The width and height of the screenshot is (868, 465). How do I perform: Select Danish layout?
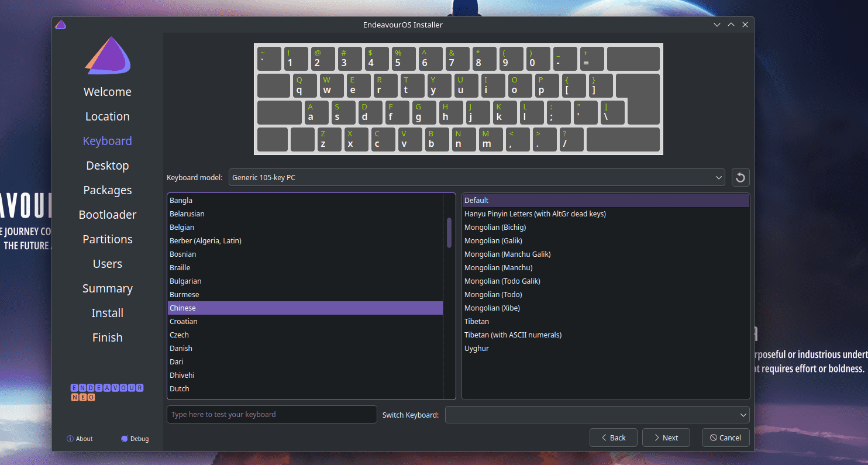click(x=305, y=349)
